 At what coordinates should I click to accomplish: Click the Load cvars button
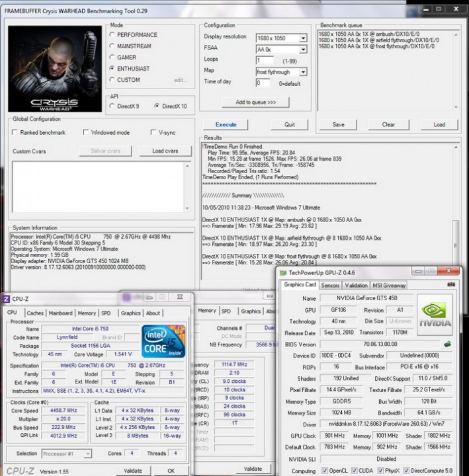(x=165, y=151)
